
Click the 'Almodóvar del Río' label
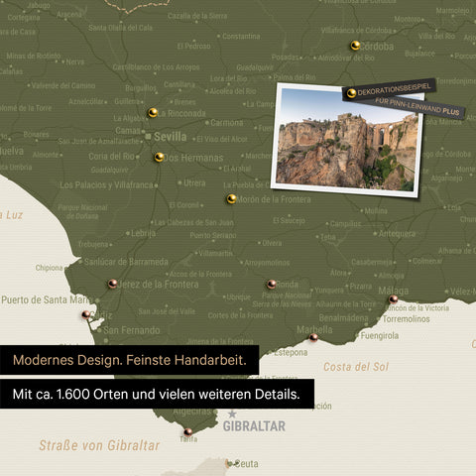pos(346,59)
